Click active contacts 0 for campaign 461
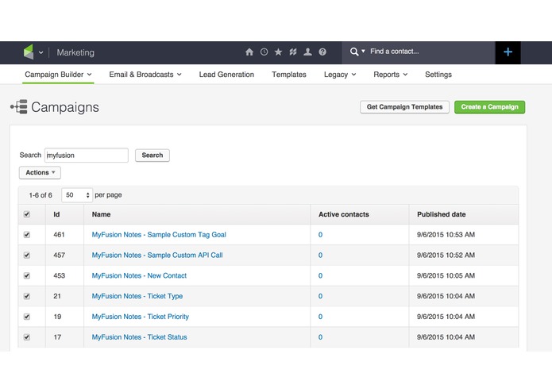 (320, 235)
